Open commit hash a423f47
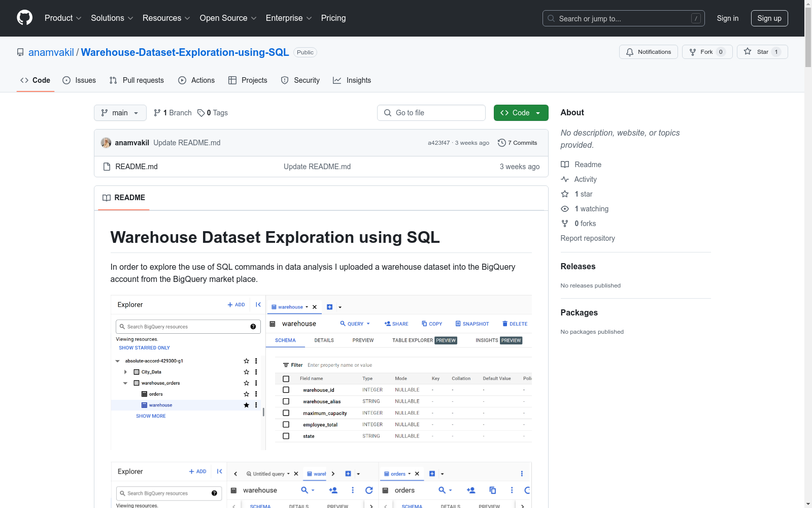This screenshot has width=812, height=508. (438, 143)
